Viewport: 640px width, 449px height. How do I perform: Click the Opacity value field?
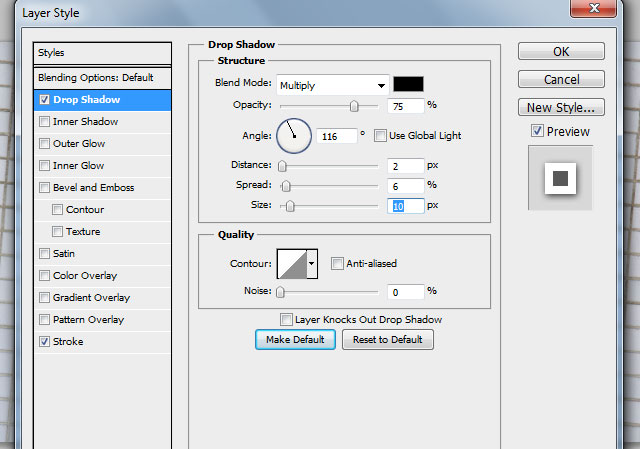tap(406, 106)
